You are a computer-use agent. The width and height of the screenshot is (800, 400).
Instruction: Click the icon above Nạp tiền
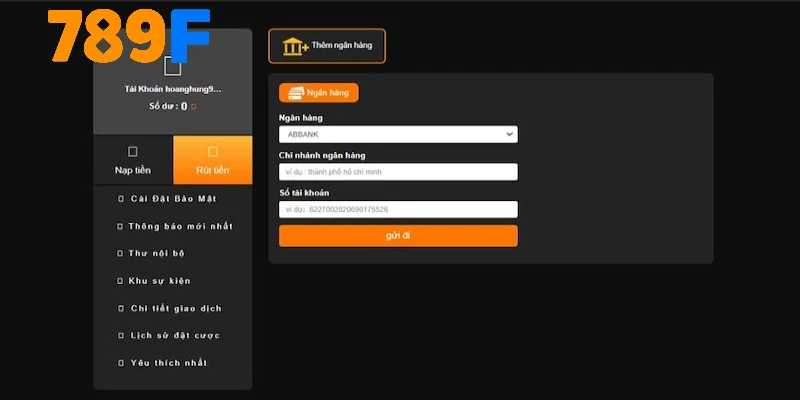[132, 152]
